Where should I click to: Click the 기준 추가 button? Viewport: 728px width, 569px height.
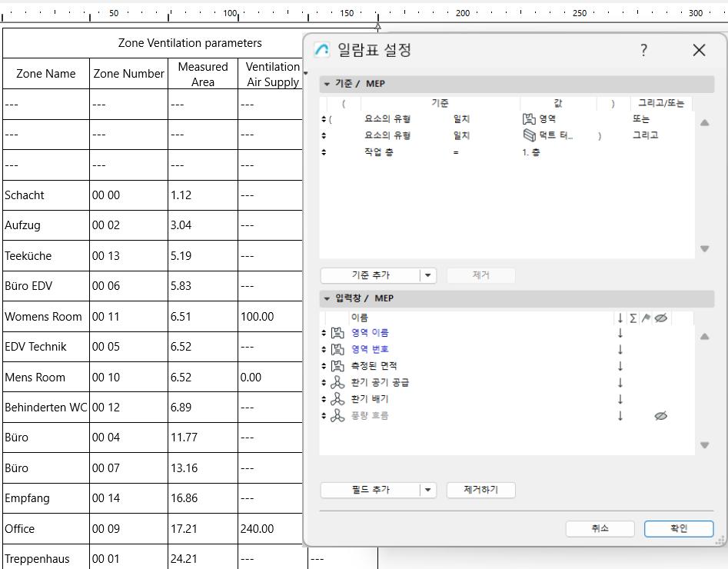370,275
